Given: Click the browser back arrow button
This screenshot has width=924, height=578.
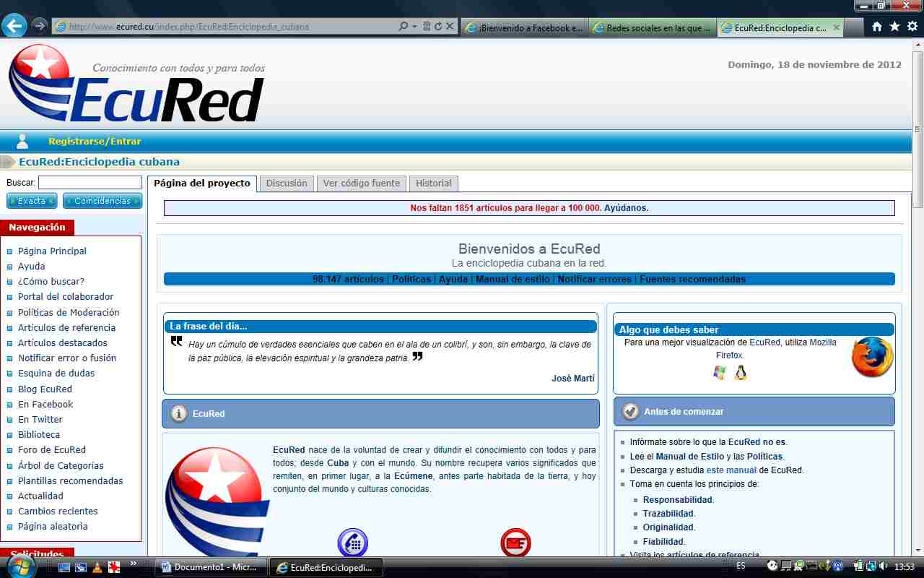Looking at the screenshot, I should click(x=14, y=26).
